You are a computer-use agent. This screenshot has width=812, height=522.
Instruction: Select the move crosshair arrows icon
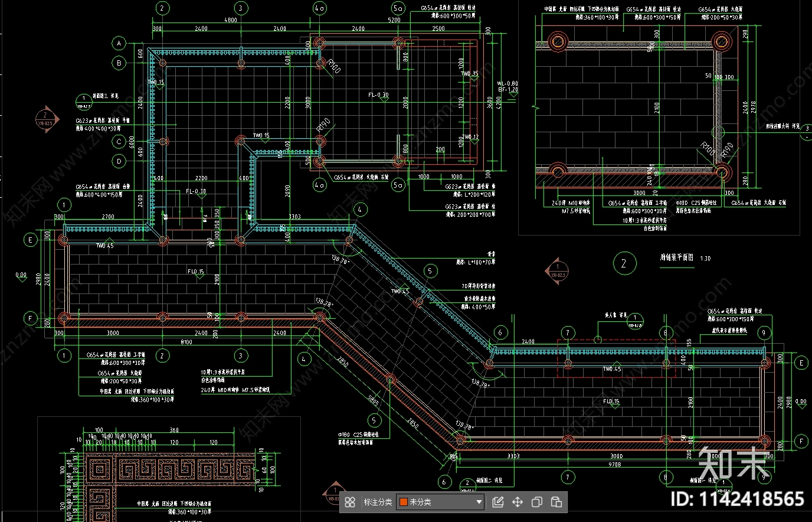[518, 502]
